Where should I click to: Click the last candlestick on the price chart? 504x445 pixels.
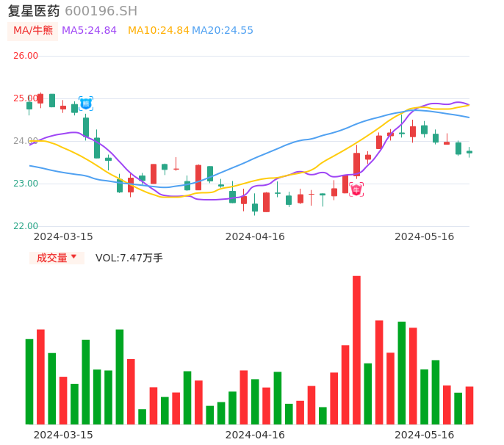469,152
